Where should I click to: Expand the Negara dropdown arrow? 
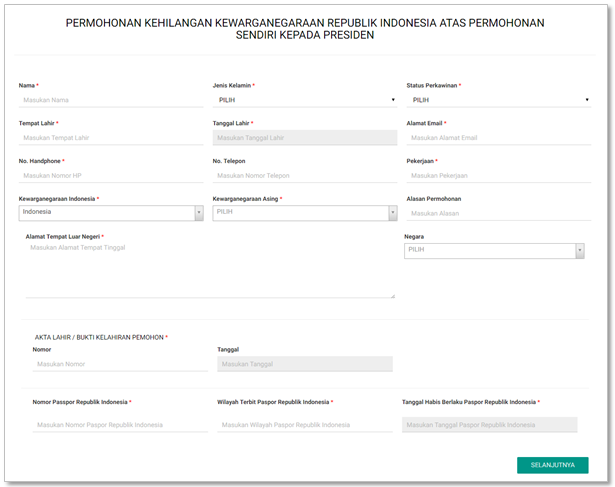pyautogui.click(x=580, y=251)
